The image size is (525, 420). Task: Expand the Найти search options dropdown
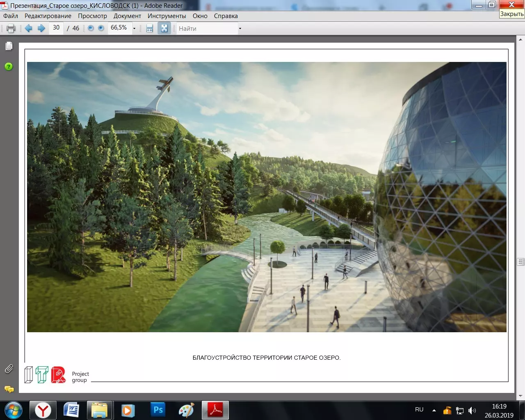tap(240, 28)
